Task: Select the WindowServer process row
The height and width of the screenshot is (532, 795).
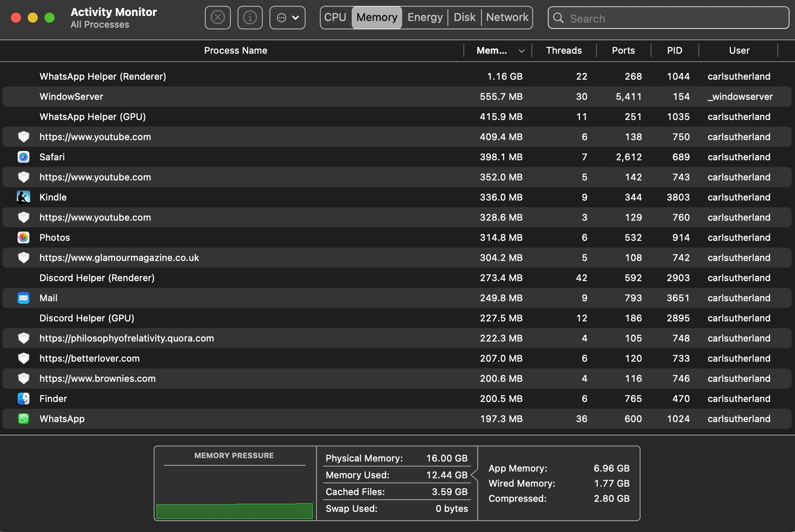Action: (397, 96)
